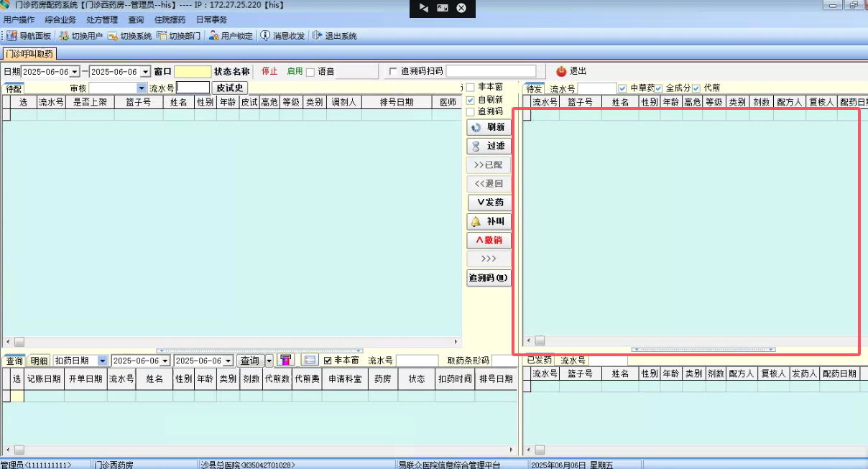This screenshot has width=868, height=469.
Task: Select the 门诊呼叫取药 tab
Action: [29, 53]
